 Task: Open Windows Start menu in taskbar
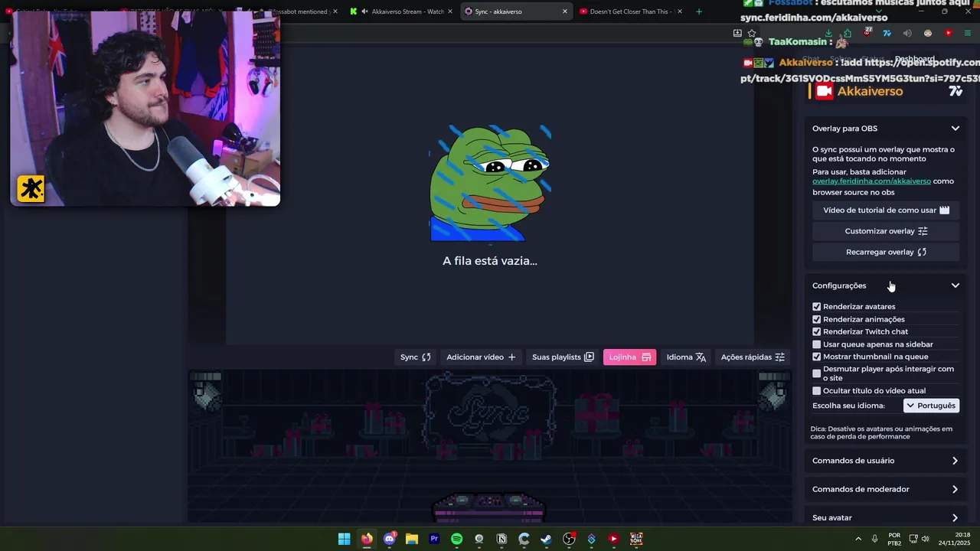(345, 539)
